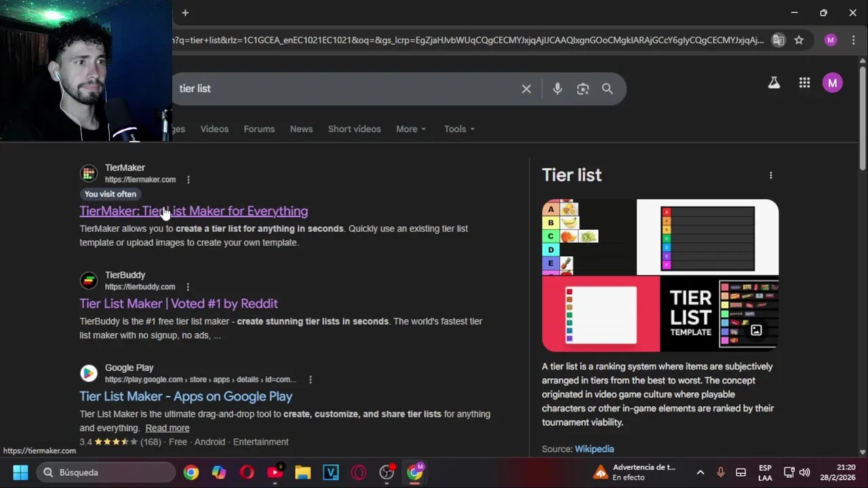
Task: Open OBS Studio from the taskbar
Action: tap(387, 472)
